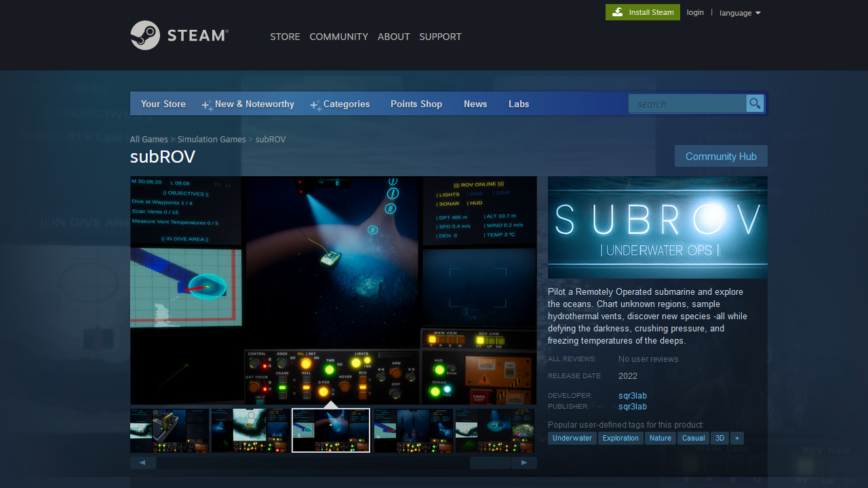
Task: Select the first screenshot thumbnail
Action: point(170,430)
